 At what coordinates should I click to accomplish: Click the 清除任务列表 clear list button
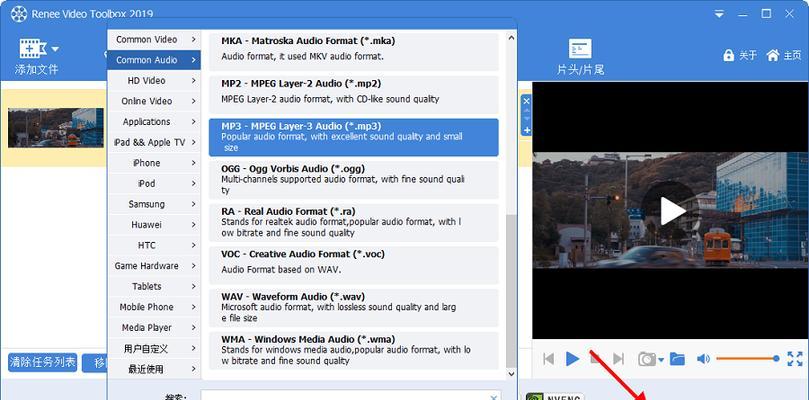[42, 362]
